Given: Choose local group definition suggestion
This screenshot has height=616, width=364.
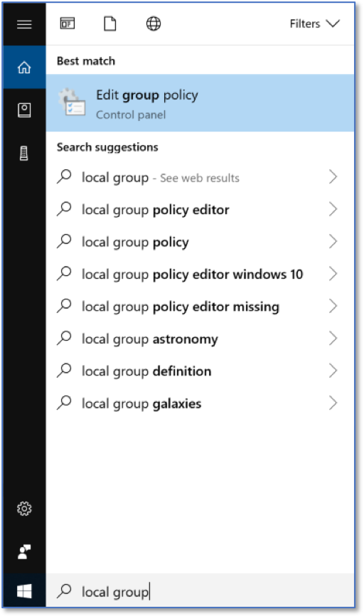Looking at the screenshot, I should (x=200, y=371).
